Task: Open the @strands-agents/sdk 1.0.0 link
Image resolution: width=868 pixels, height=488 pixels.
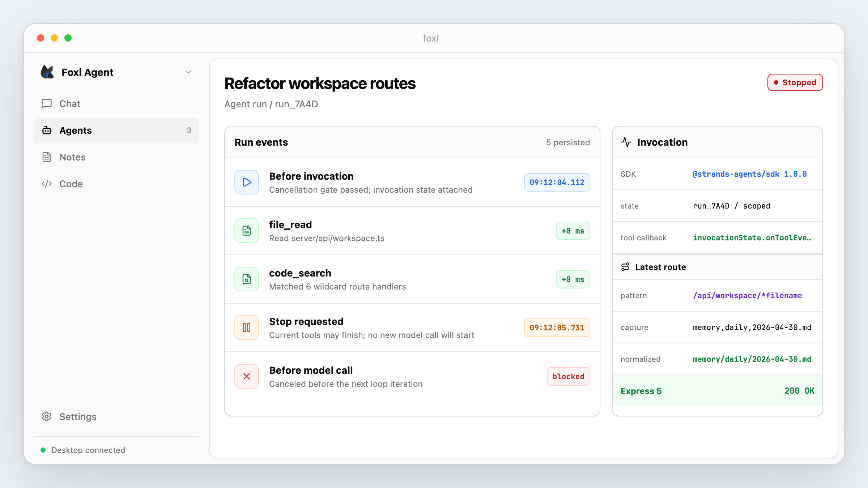Action: pos(750,174)
